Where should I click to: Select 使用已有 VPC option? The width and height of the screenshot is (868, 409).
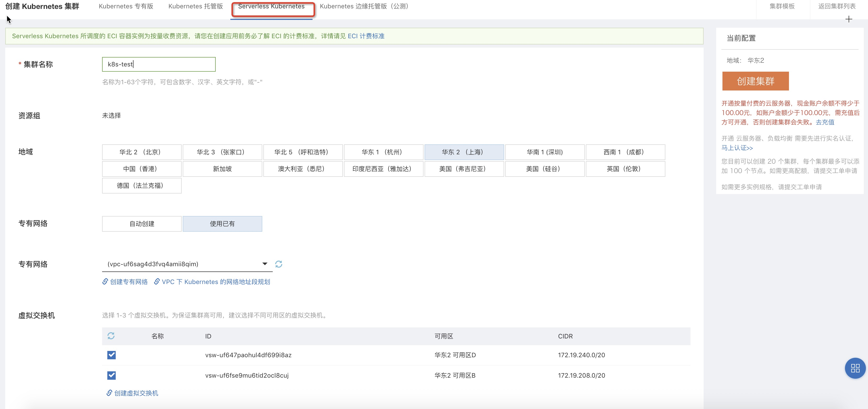point(222,224)
